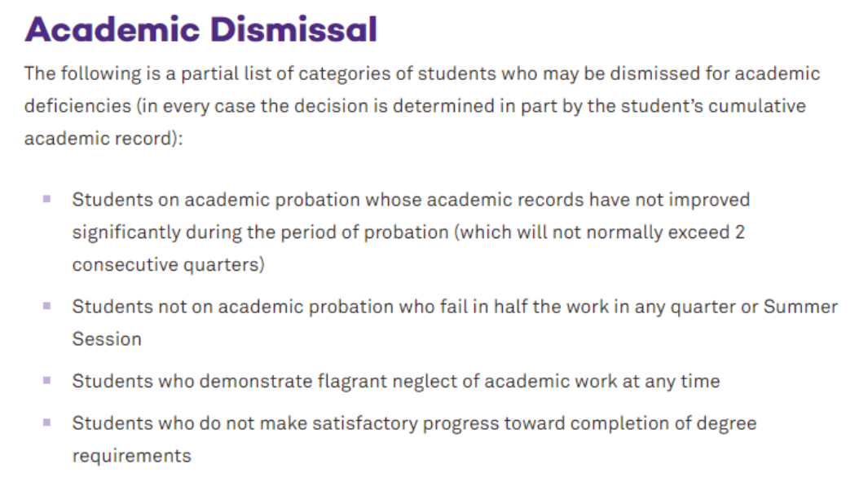Viewport: 868px width, 482px height.
Task: Click the bullet marker beside "Students on academic probation"
Action: pos(46,199)
